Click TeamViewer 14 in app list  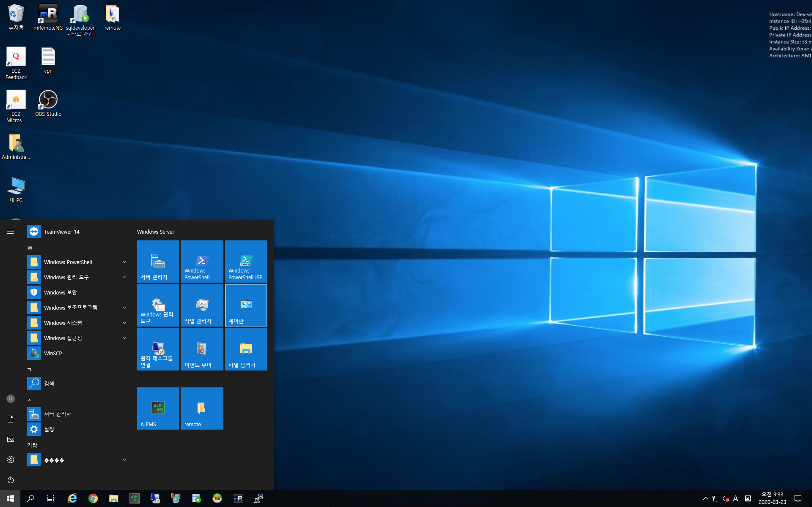coord(62,232)
